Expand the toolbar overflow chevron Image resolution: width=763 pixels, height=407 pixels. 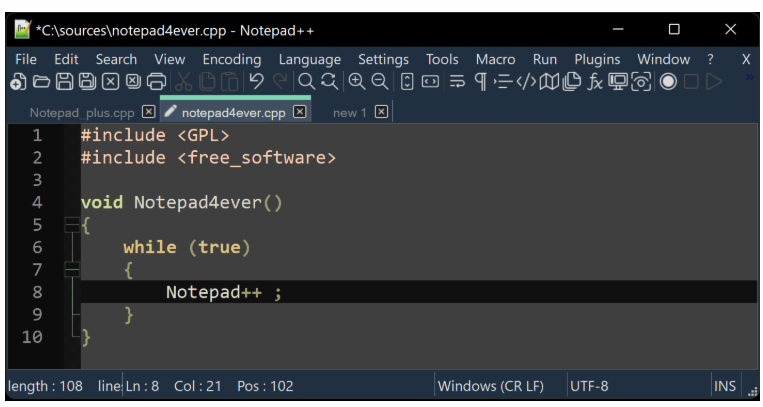pos(749,76)
